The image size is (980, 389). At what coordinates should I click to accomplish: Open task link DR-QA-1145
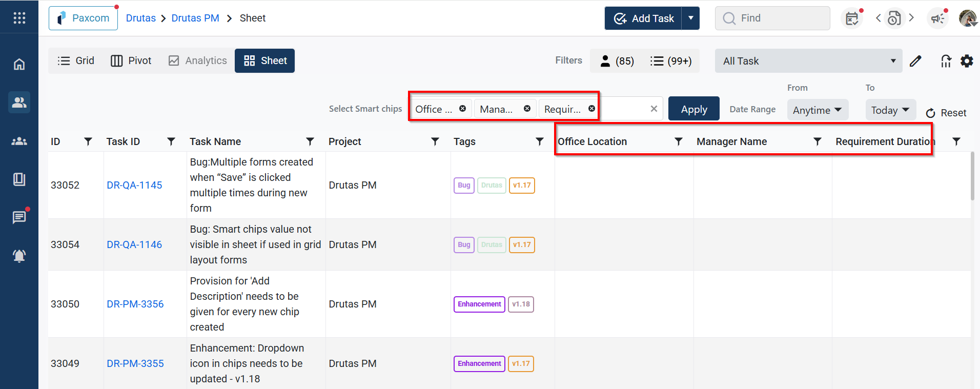coord(134,185)
